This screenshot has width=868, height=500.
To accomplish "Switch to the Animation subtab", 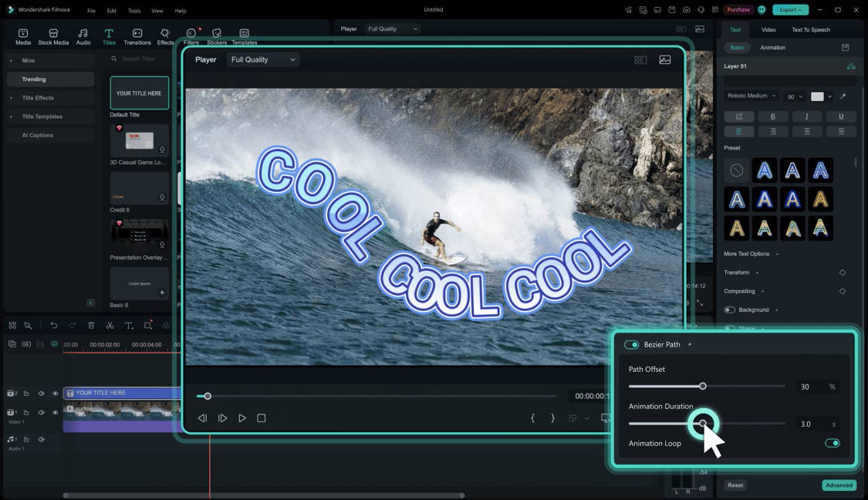I will click(x=772, y=48).
